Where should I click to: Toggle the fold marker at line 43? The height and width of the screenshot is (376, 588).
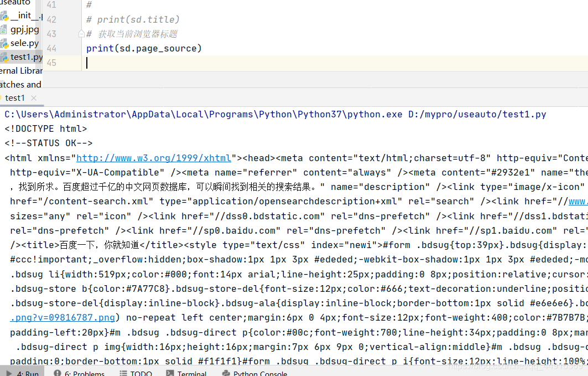[x=81, y=34]
